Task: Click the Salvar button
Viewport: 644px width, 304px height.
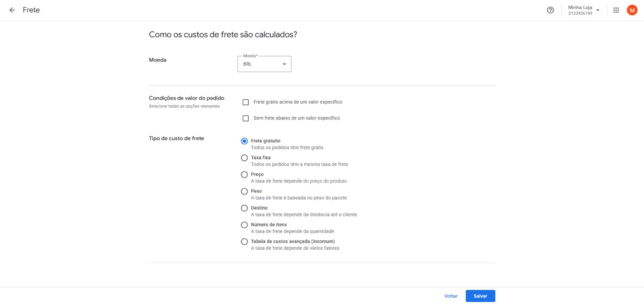Action: click(480, 296)
